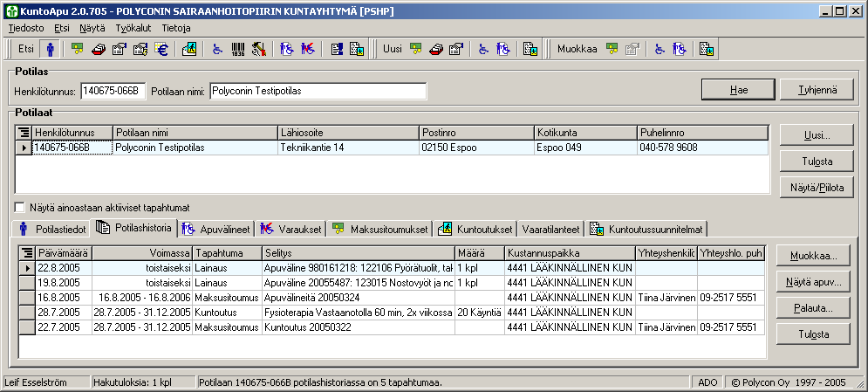Click the Uusi... button beside Potilaat table

[817, 135]
